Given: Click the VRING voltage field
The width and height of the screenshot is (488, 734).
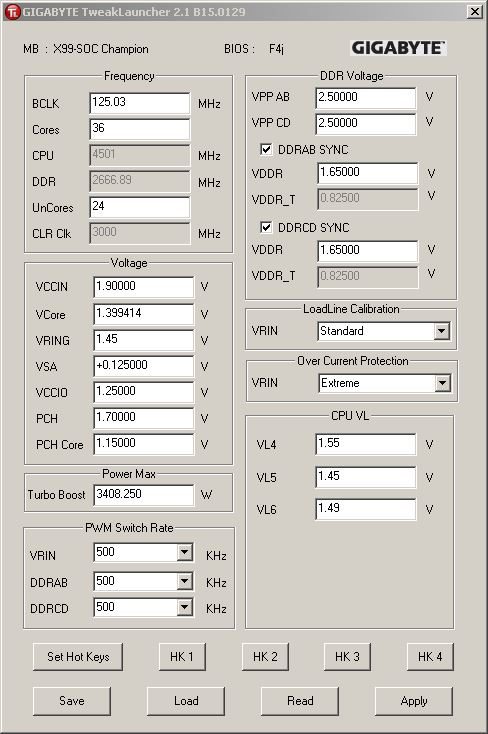Looking at the screenshot, I should [x=143, y=340].
